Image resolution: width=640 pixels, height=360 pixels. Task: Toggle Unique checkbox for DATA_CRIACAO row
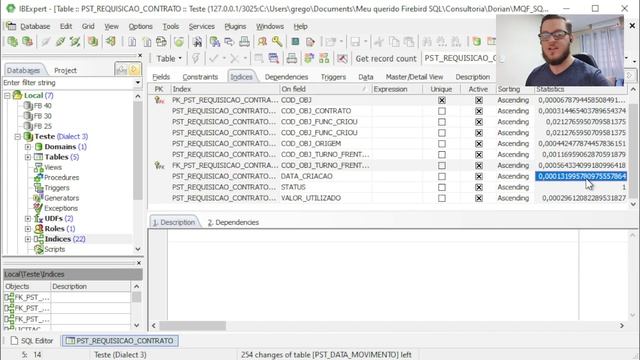442,176
